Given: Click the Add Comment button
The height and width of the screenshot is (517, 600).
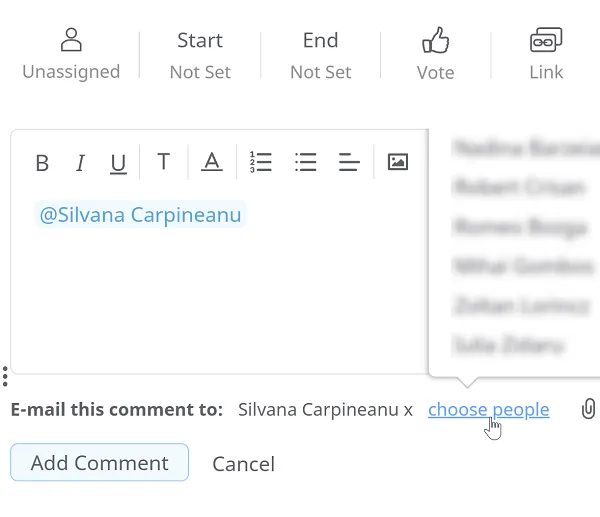Looking at the screenshot, I should coord(99,462).
